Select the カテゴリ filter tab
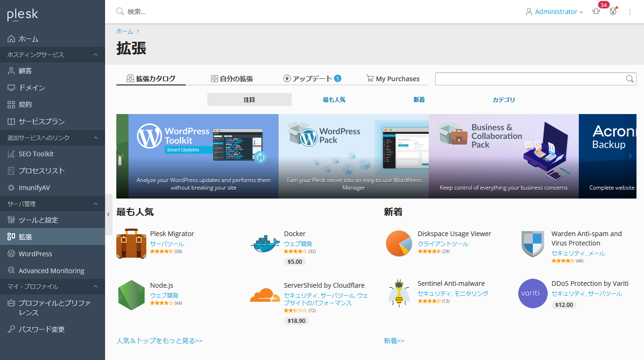 [x=504, y=100]
